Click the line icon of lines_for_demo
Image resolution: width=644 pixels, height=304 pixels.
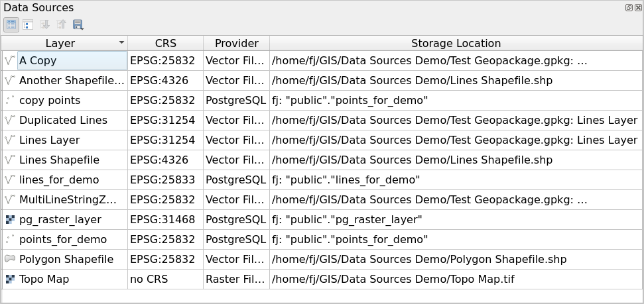click(x=10, y=179)
